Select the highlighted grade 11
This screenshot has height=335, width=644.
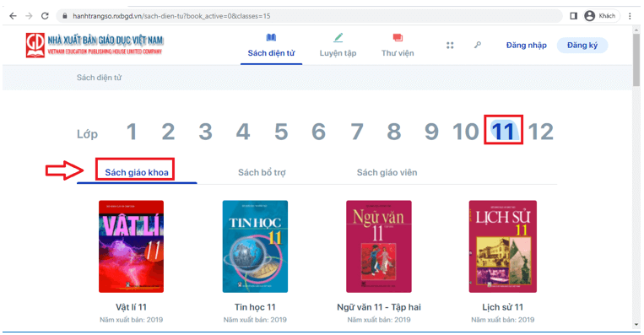point(503,132)
